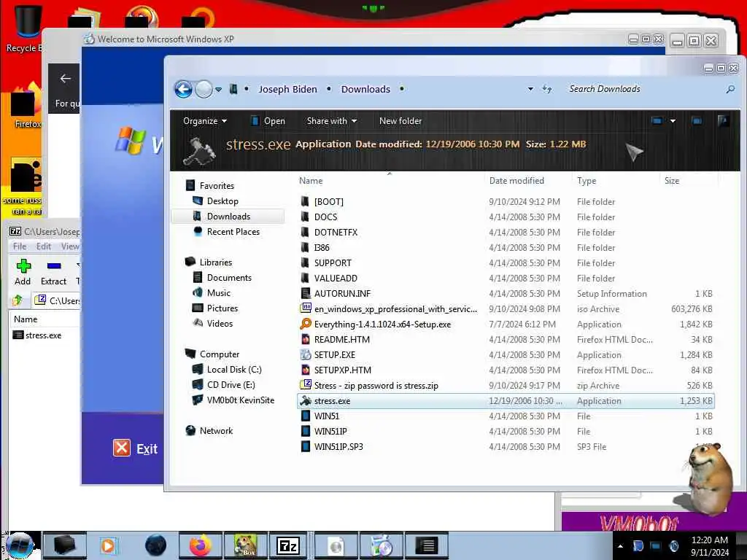This screenshot has width=747, height=560.
Task: Click the change view icon
Action: tap(657, 121)
